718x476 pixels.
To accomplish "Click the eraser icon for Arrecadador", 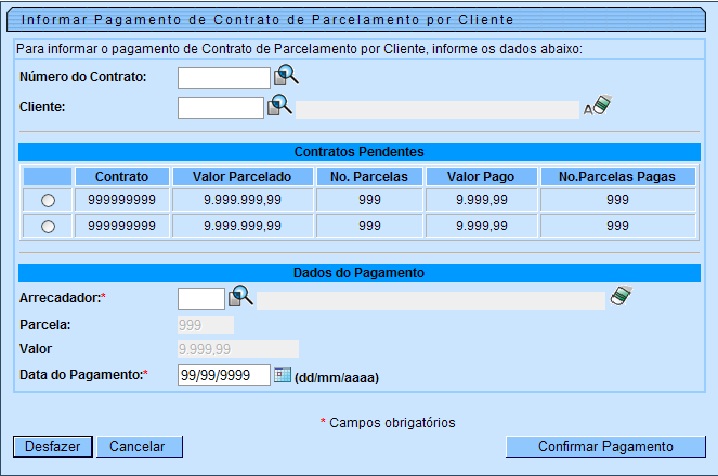I will tap(622, 297).
